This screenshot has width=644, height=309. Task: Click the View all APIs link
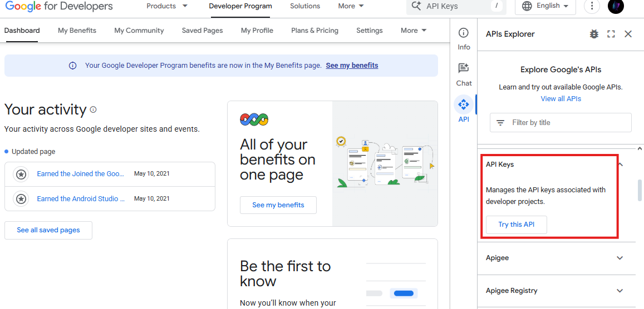(561, 99)
